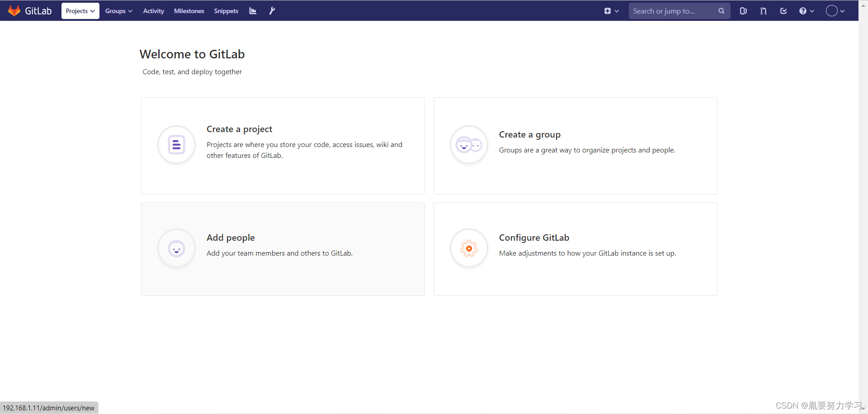Image resolution: width=868 pixels, height=414 pixels.
Task: Open Snippets in top navigation
Action: pyautogui.click(x=226, y=11)
